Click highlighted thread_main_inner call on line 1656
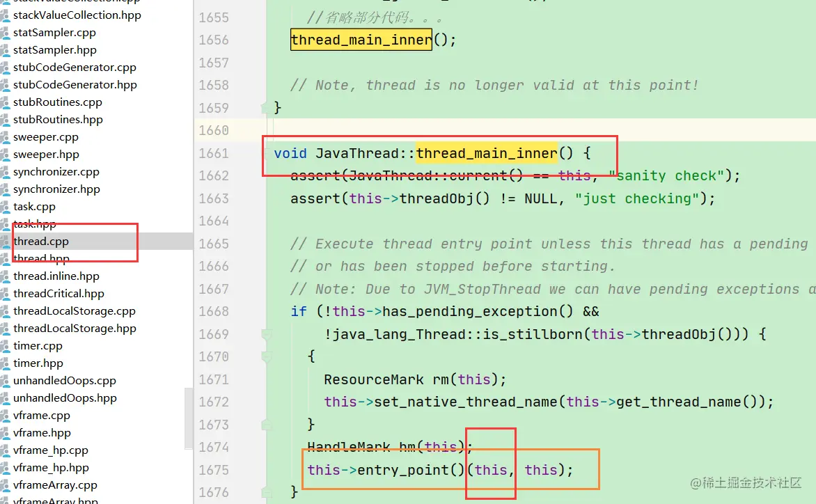This screenshot has height=504, width=816. coord(361,40)
